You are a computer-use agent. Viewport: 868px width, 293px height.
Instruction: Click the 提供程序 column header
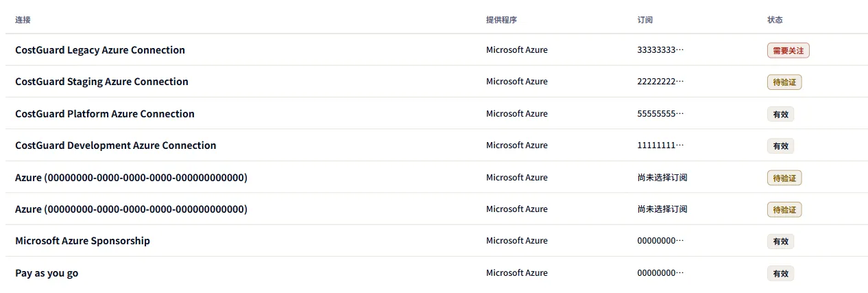tap(501, 20)
